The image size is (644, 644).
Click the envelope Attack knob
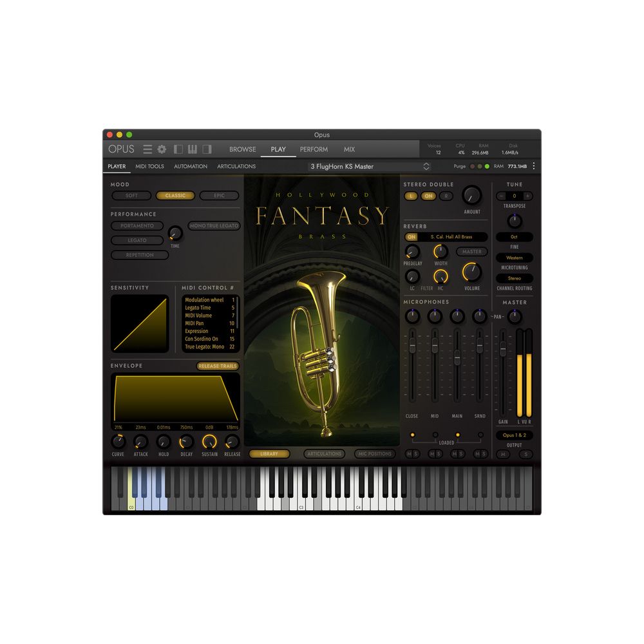[x=140, y=442]
